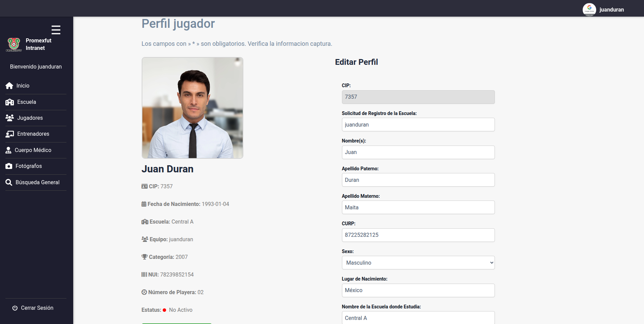Click the power icon beside Cerrar Sesión
The height and width of the screenshot is (324, 644).
click(15, 308)
